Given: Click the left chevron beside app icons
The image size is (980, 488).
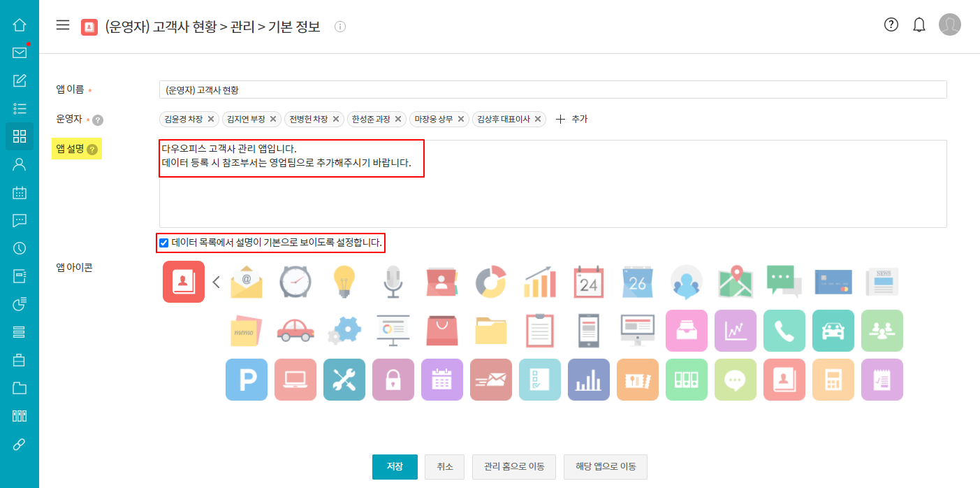Looking at the screenshot, I should [x=216, y=282].
